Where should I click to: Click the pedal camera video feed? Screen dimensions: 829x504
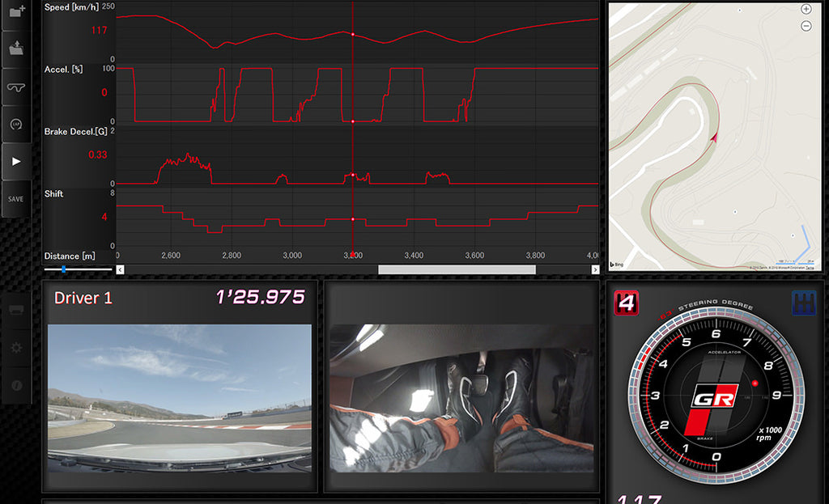461,397
